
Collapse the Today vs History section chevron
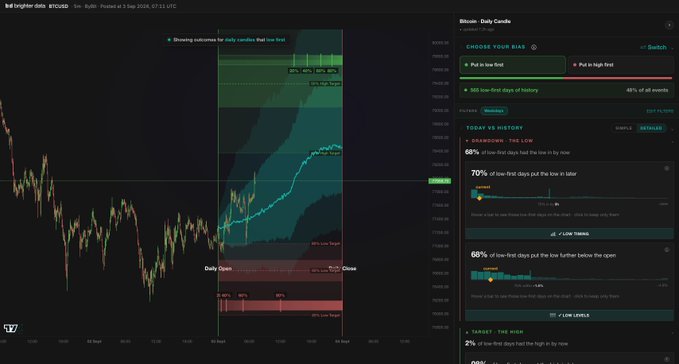click(x=672, y=129)
